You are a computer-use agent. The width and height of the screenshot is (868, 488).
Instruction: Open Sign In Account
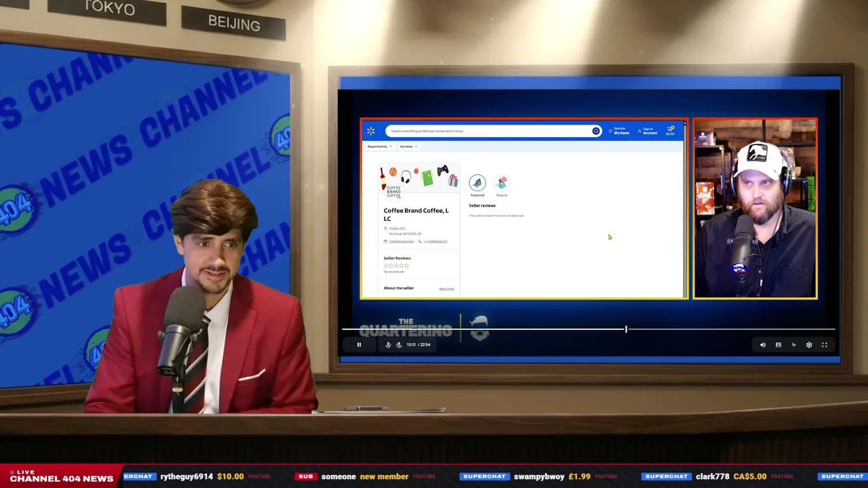tap(648, 131)
